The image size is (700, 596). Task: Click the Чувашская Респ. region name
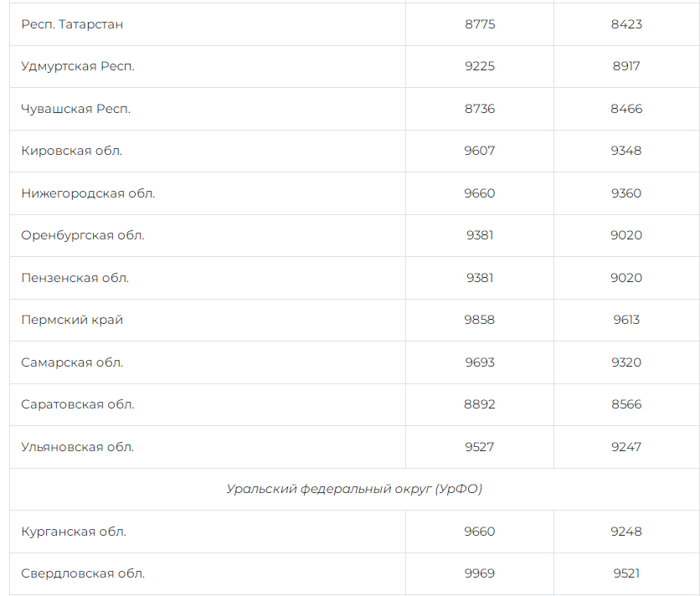[x=76, y=109]
